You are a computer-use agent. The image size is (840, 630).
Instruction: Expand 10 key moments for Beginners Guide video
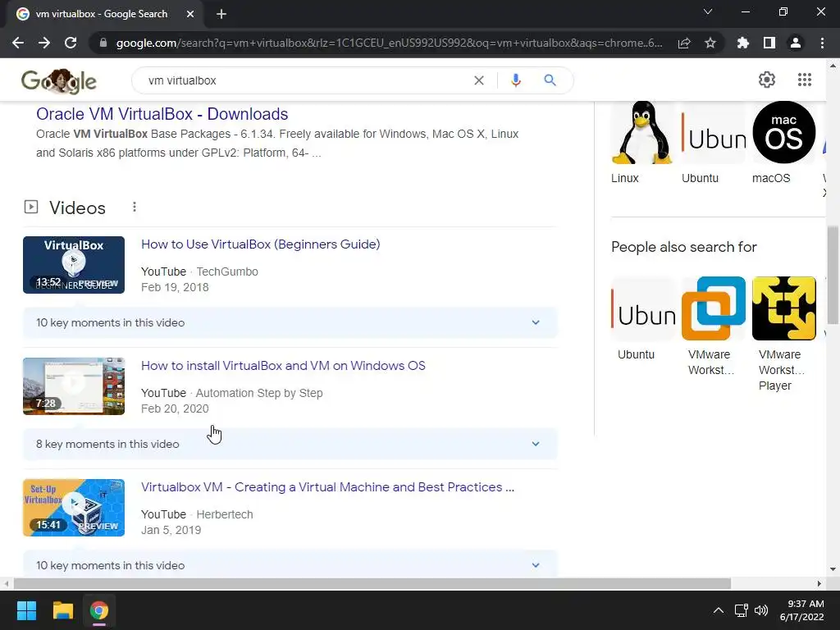click(290, 322)
